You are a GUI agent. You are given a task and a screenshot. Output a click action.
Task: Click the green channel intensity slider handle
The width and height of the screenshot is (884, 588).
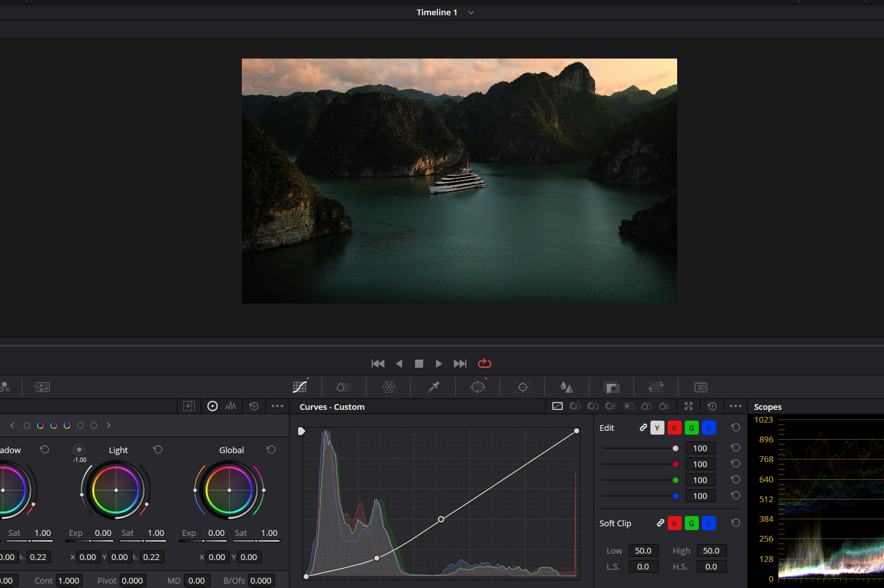[x=675, y=480]
